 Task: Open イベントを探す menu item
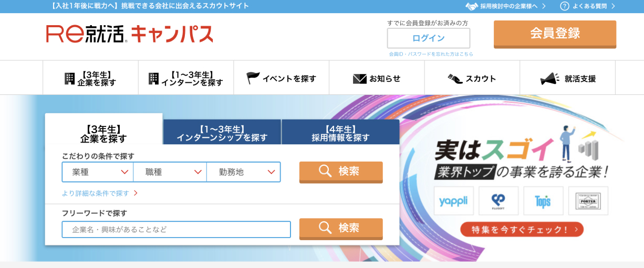(x=282, y=78)
